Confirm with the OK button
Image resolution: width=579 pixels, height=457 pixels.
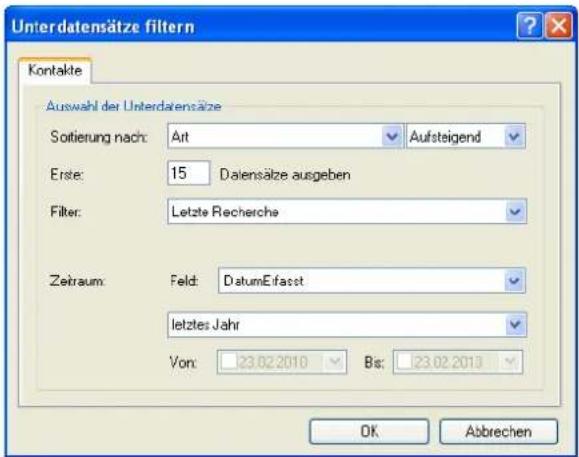[x=369, y=431]
